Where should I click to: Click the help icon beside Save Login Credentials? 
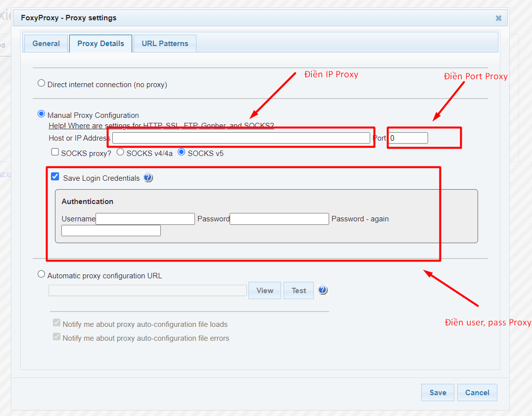click(148, 177)
